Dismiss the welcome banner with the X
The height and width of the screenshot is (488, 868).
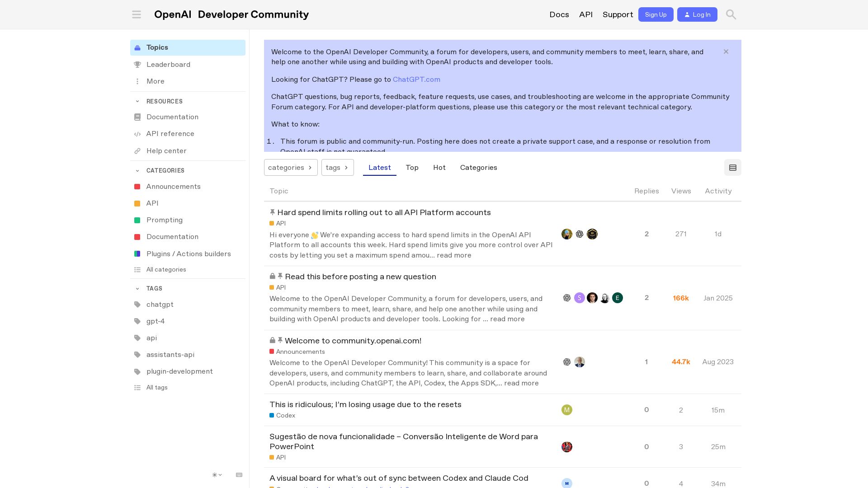coord(726,52)
